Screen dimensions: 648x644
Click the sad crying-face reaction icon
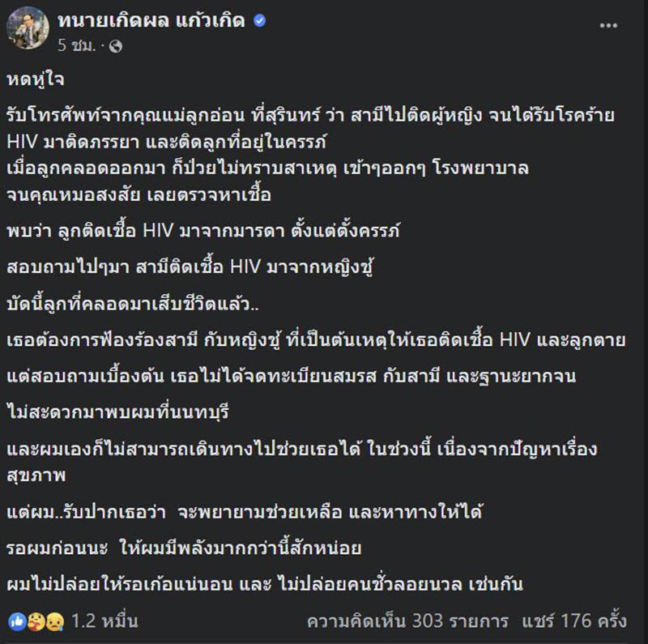[55, 621]
